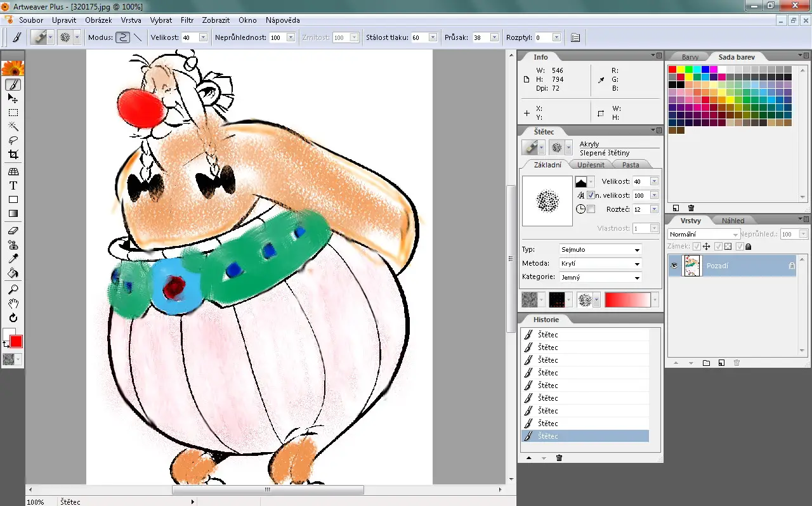812x506 pixels.
Task: Select the Magic Wand tool
Action: point(13,126)
